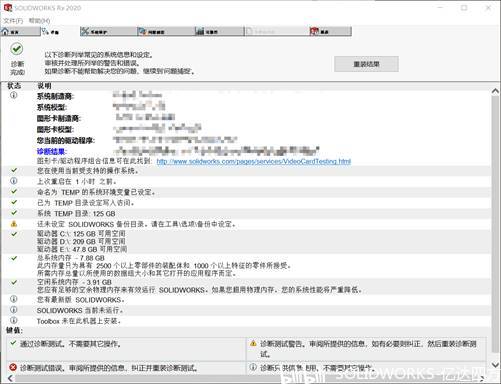501x384 pixels.
Task: Click the vertical scrollbar thumb
Action: [495, 223]
